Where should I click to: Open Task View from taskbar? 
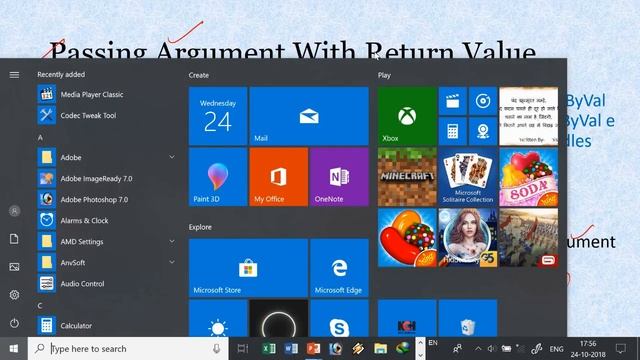243,349
